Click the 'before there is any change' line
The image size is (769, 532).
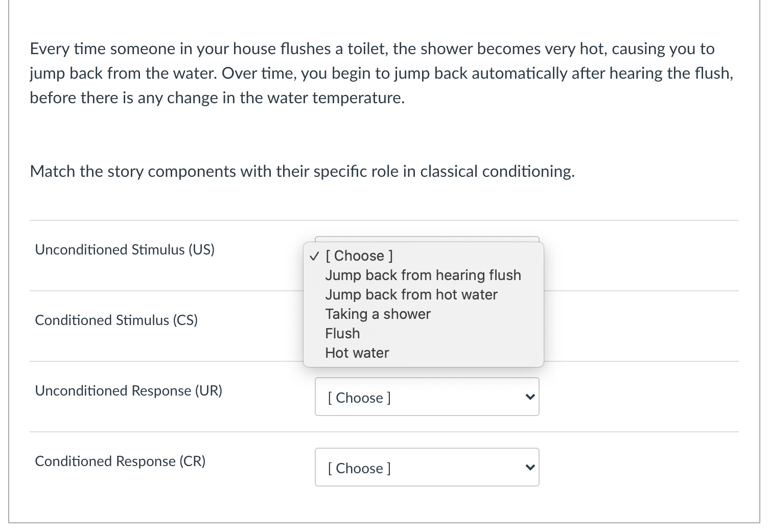(217, 98)
